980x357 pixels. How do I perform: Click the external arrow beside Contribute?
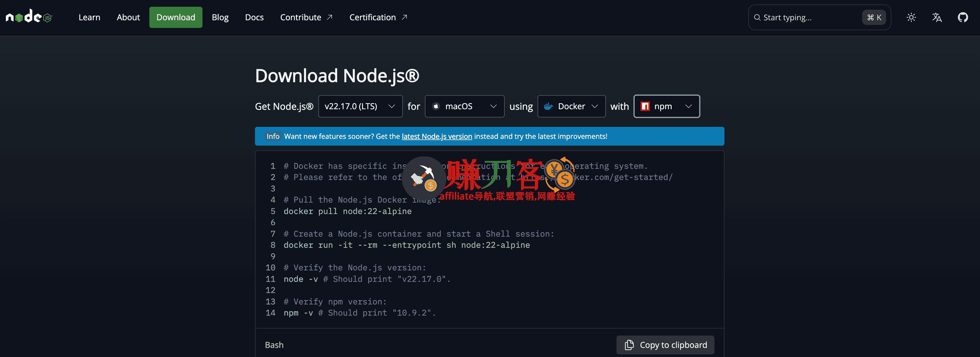pyautogui.click(x=330, y=17)
